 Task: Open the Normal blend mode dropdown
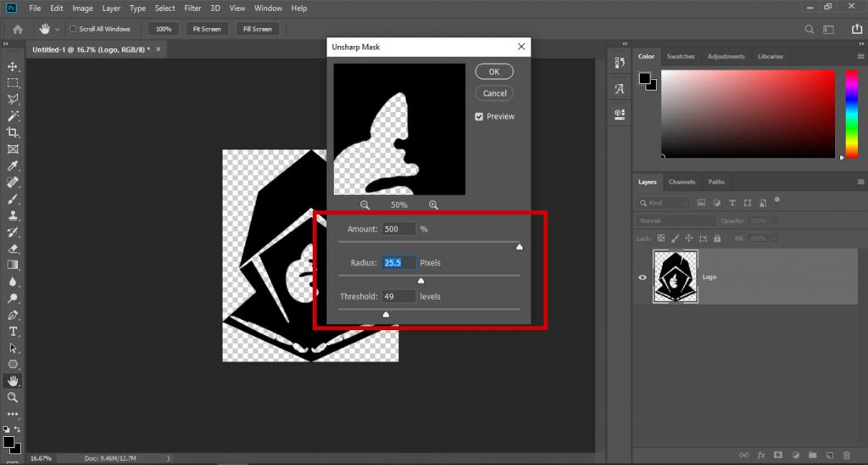(x=676, y=221)
